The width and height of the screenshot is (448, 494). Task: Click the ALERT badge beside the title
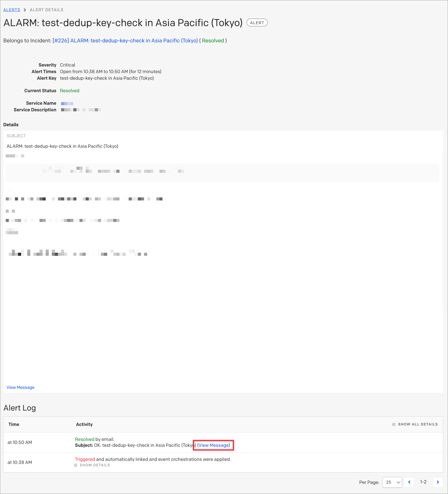point(257,23)
